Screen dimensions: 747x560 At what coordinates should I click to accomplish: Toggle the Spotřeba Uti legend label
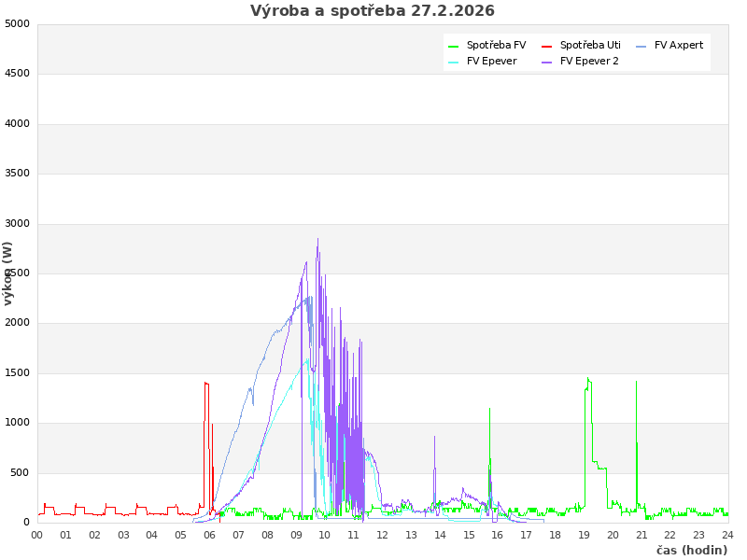tap(590, 45)
